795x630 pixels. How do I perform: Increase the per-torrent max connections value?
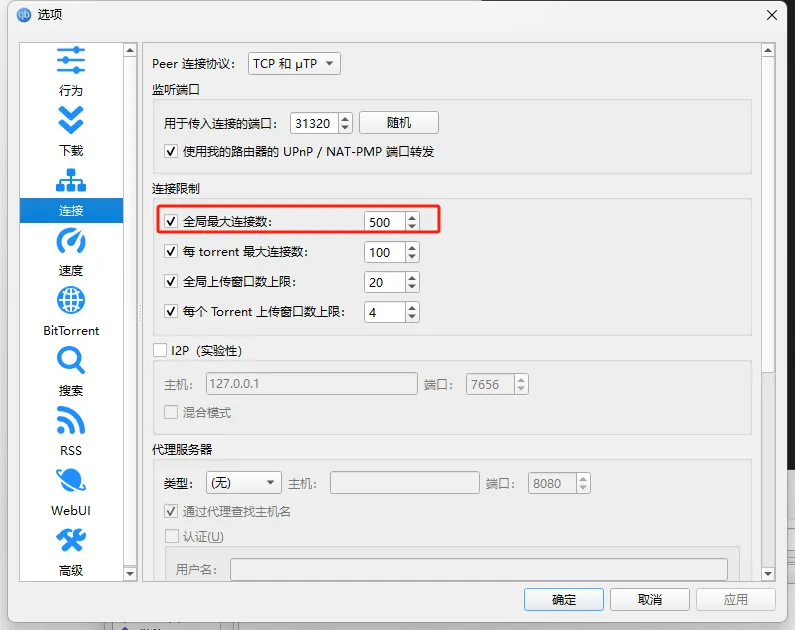pyautogui.click(x=412, y=247)
